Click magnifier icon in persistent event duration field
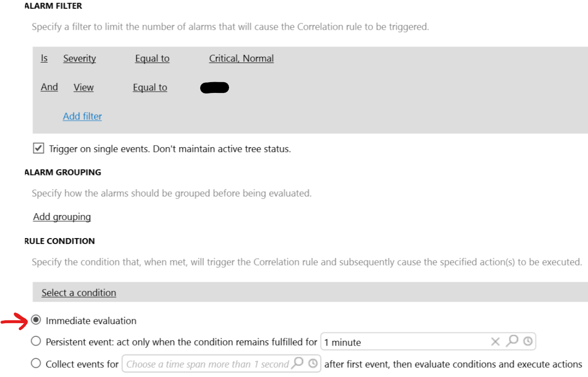Viewport: 588px width, 377px height. (x=512, y=341)
